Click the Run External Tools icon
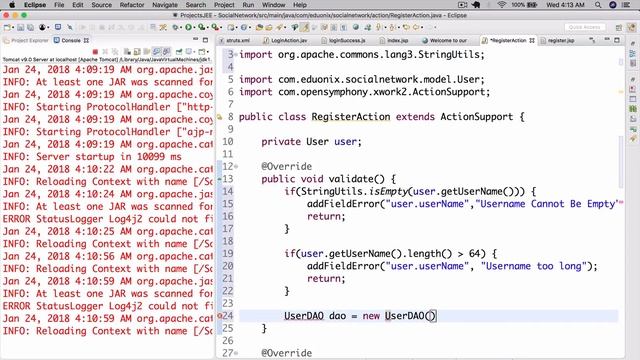Viewport: 640px width, 360px height. tap(215, 27)
